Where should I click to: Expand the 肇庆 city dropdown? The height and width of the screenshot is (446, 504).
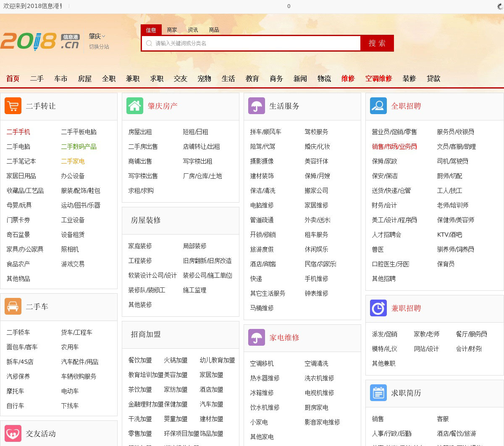point(97,37)
